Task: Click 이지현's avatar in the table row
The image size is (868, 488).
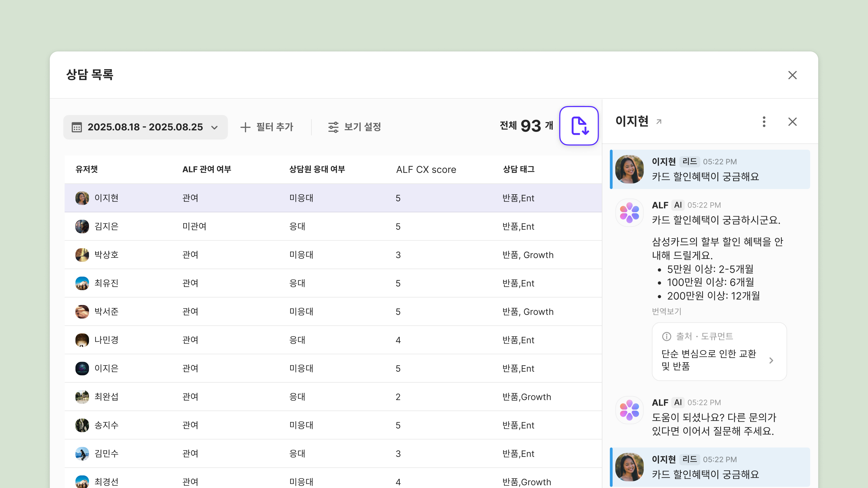Action: (x=82, y=198)
